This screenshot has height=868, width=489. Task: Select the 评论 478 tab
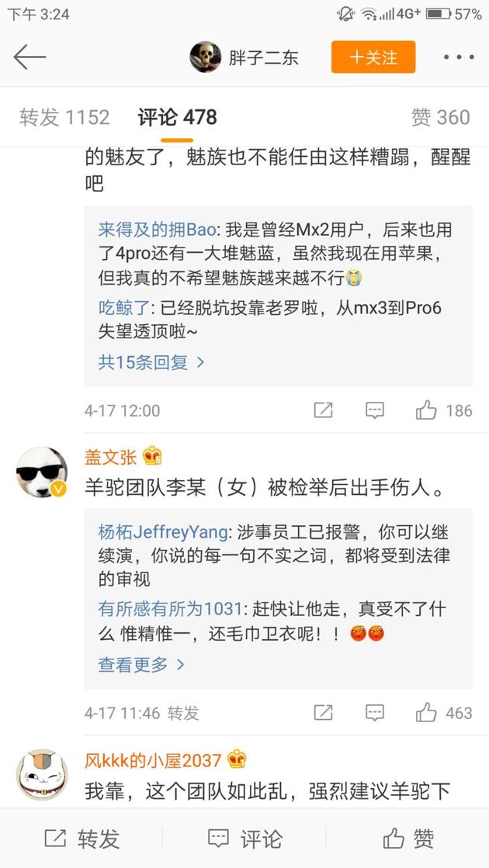click(x=177, y=117)
